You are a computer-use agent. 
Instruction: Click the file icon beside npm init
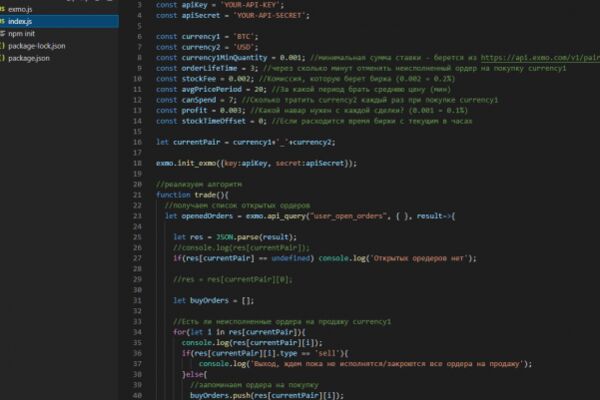click(x=2, y=34)
